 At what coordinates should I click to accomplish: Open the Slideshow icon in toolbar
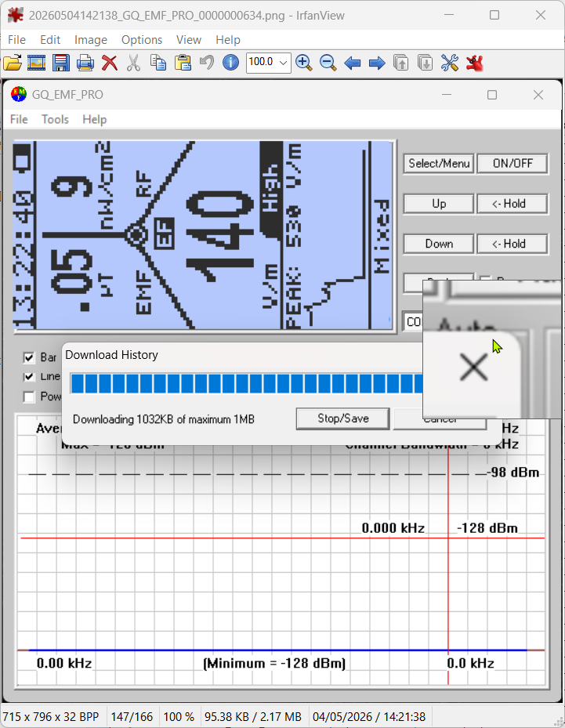36,63
